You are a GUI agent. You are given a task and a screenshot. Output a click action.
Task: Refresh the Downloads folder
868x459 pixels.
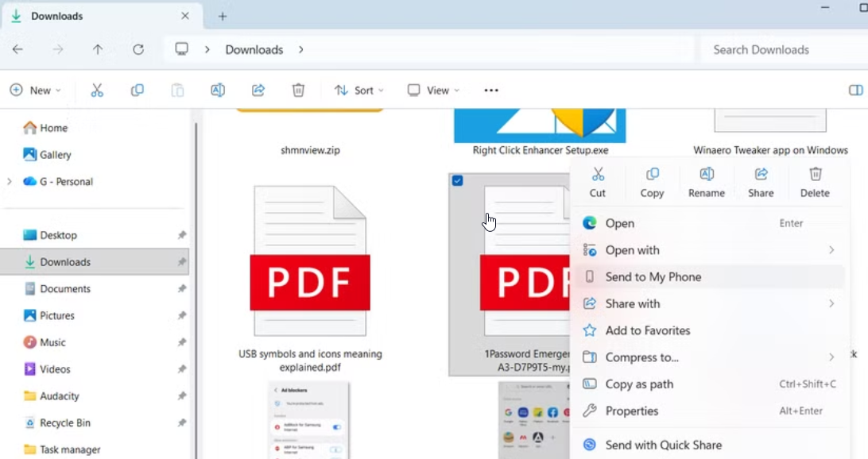[138, 49]
